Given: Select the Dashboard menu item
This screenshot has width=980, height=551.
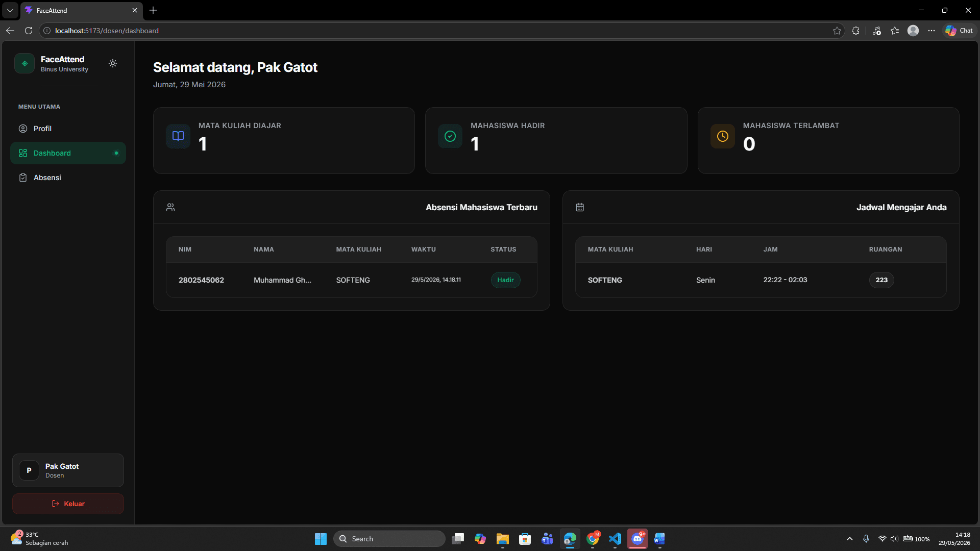Looking at the screenshot, I should click(68, 153).
